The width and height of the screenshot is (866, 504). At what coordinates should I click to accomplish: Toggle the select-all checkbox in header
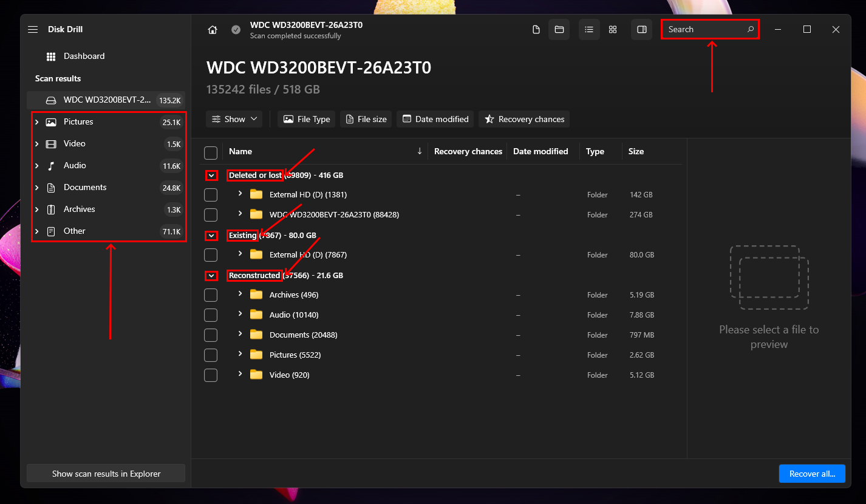211,152
